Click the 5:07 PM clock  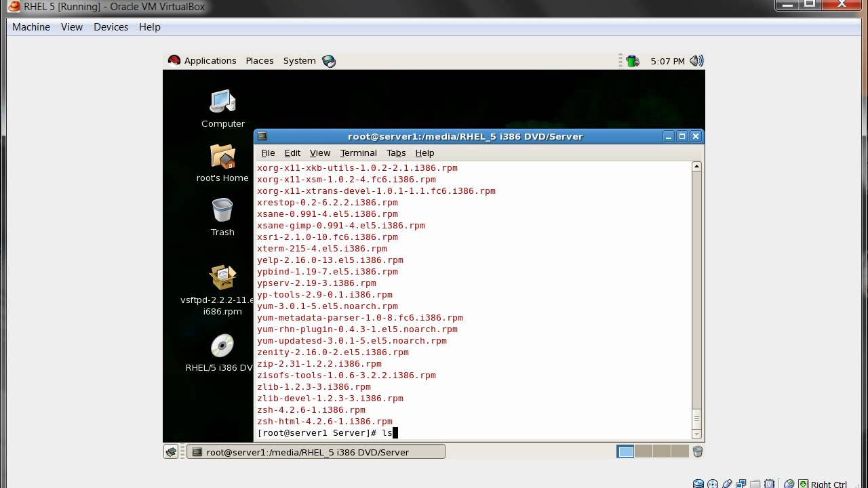point(667,61)
